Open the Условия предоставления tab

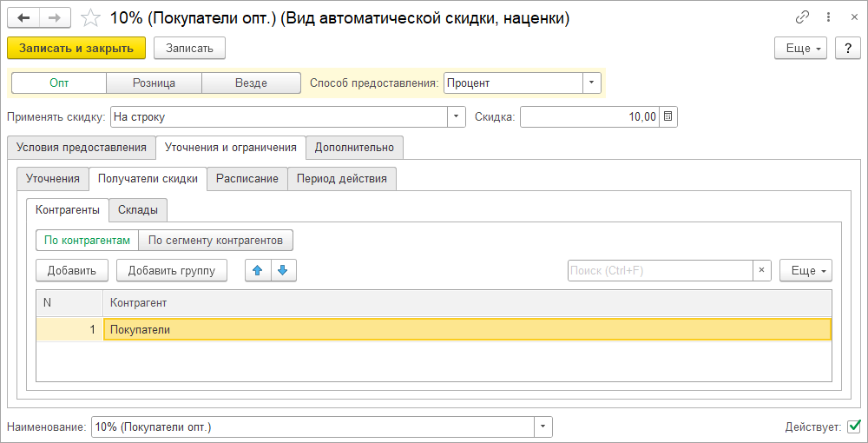pos(81,147)
